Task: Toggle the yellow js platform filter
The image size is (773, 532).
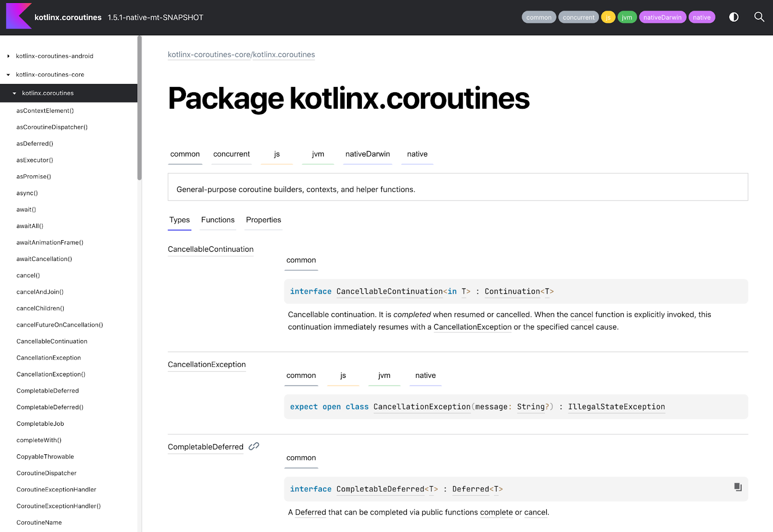Action: (608, 17)
